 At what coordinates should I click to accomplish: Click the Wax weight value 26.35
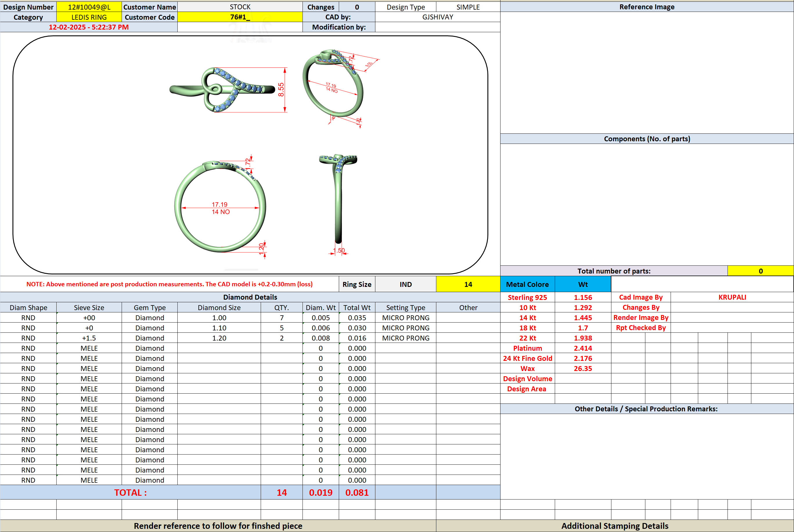pyautogui.click(x=583, y=368)
